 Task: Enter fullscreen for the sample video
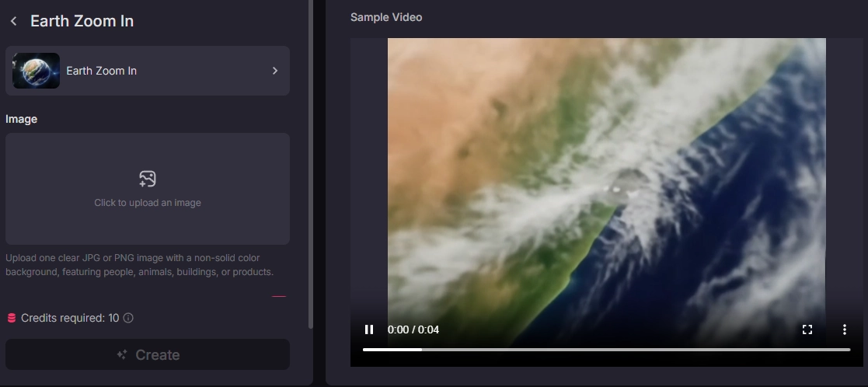point(807,330)
